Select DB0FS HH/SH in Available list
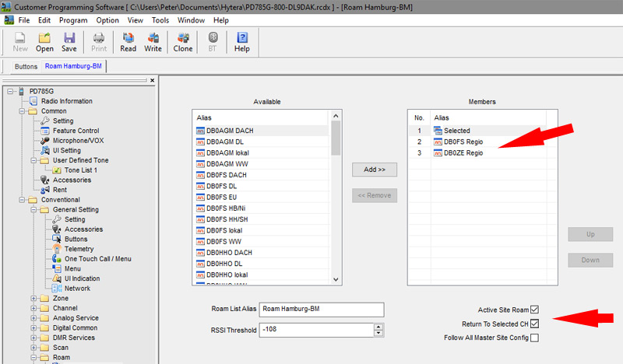The image size is (623, 364). (262, 219)
